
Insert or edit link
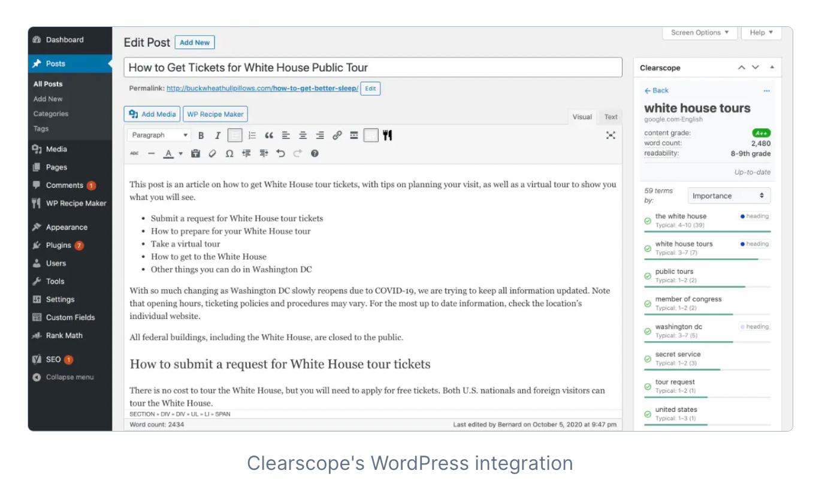click(x=337, y=135)
